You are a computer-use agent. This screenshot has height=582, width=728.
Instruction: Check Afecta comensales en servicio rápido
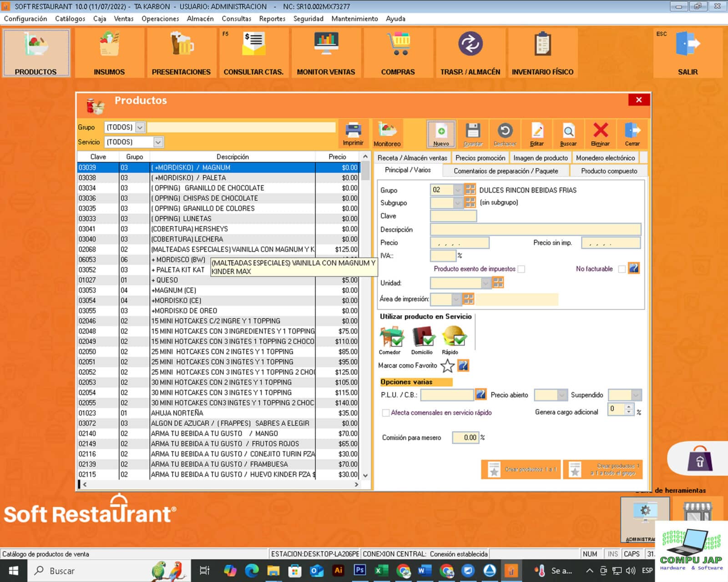(386, 413)
